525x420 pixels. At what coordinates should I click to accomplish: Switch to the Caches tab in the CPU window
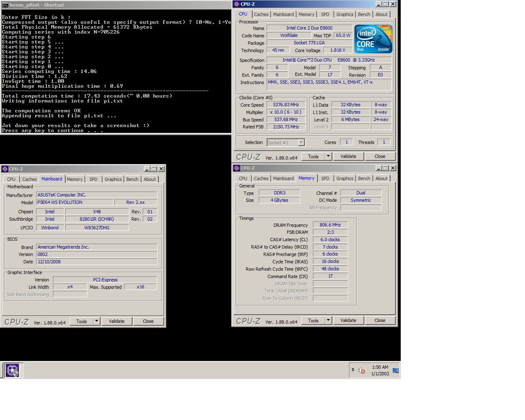point(261,14)
